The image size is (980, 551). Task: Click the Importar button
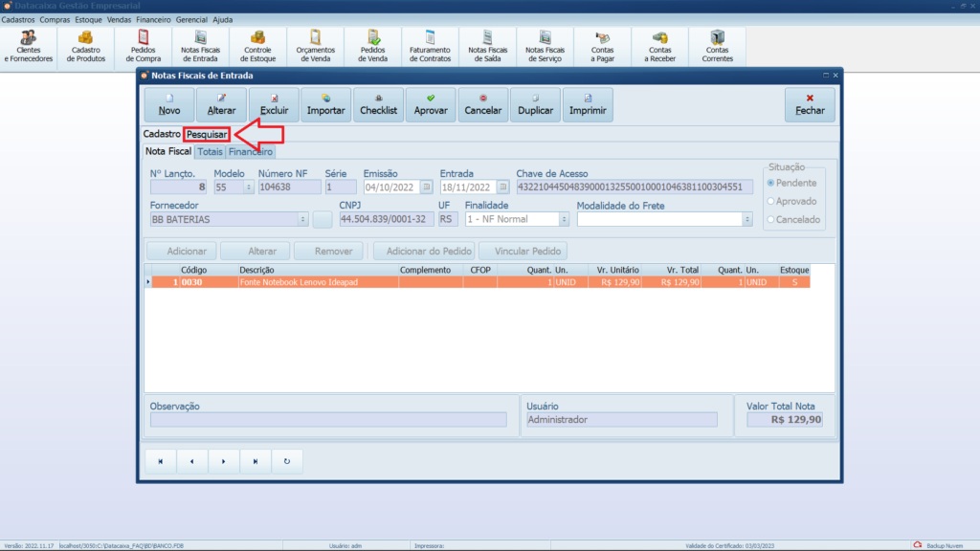tap(326, 104)
